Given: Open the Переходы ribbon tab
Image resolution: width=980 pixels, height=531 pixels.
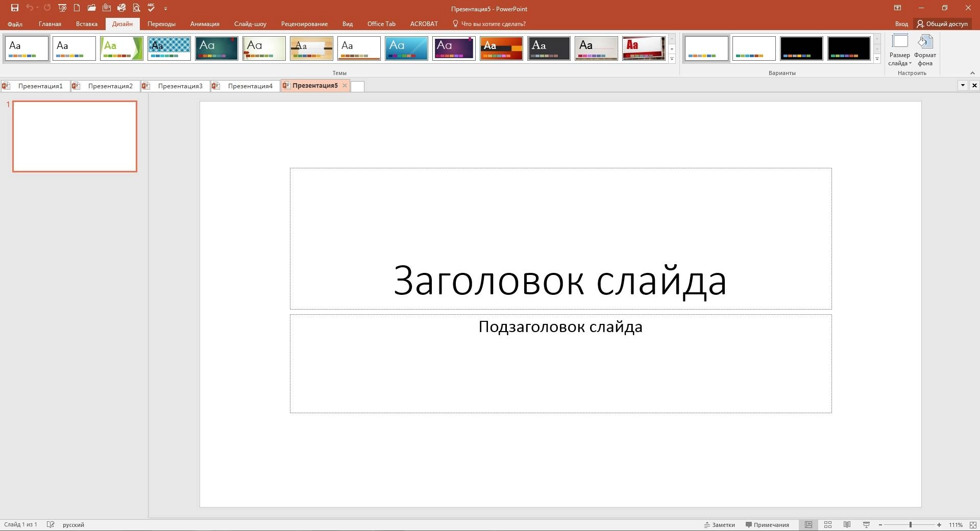Looking at the screenshot, I should pyautogui.click(x=161, y=24).
